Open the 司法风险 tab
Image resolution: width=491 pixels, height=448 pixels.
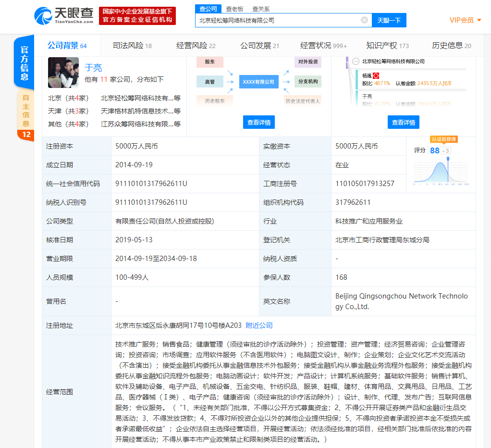click(x=132, y=46)
